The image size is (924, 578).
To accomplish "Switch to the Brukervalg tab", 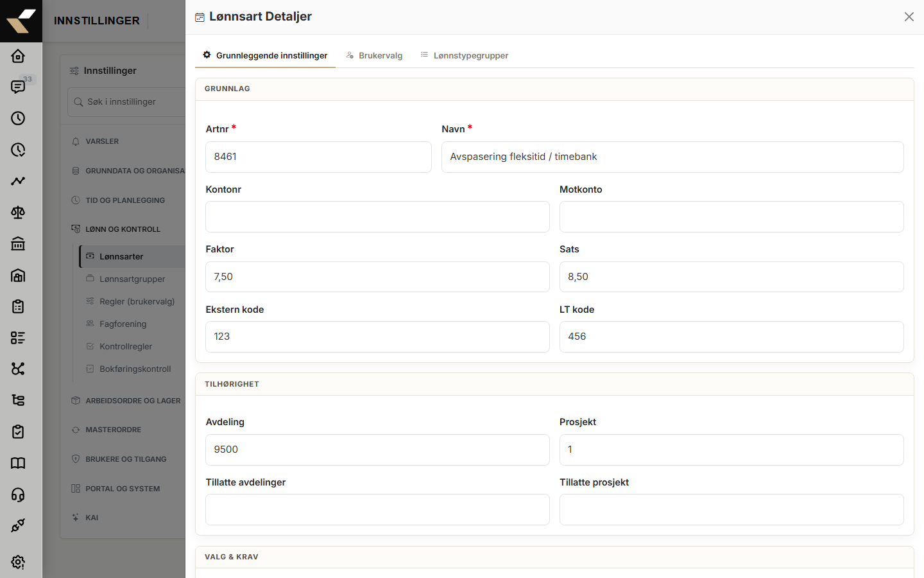I will click(374, 55).
